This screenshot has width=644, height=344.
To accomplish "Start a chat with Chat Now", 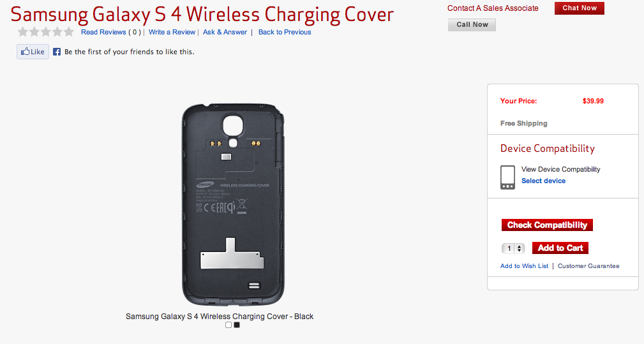I will click(x=580, y=8).
